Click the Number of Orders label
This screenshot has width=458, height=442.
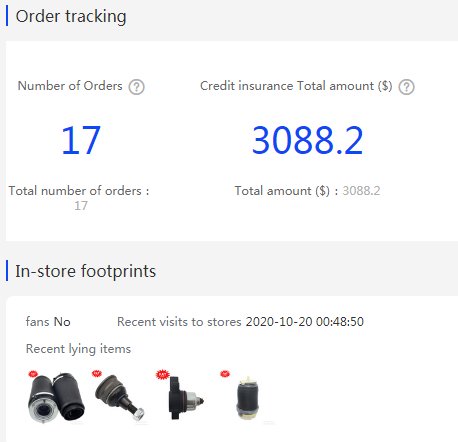70,86
